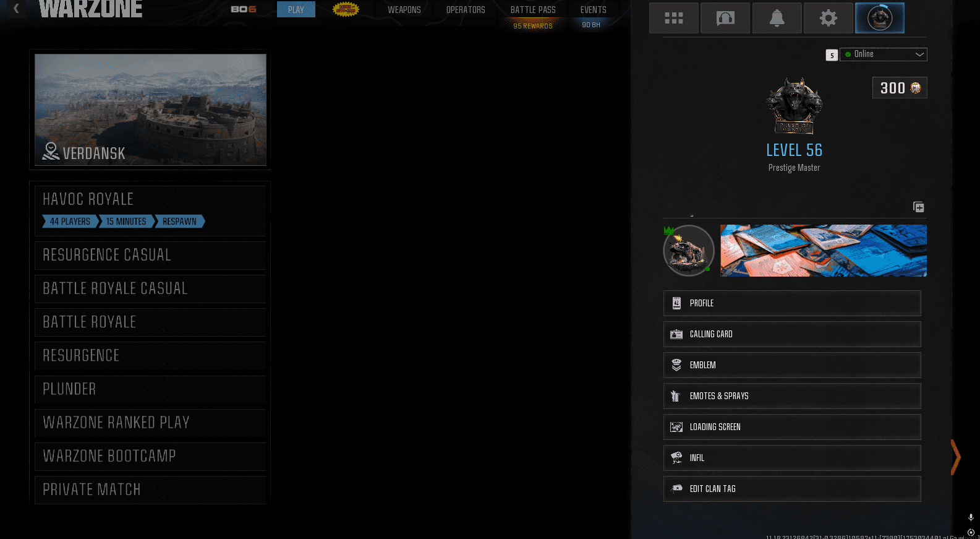Open the Edit Clan Tag entry
Image resolution: width=980 pixels, height=539 pixels.
[x=792, y=489]
